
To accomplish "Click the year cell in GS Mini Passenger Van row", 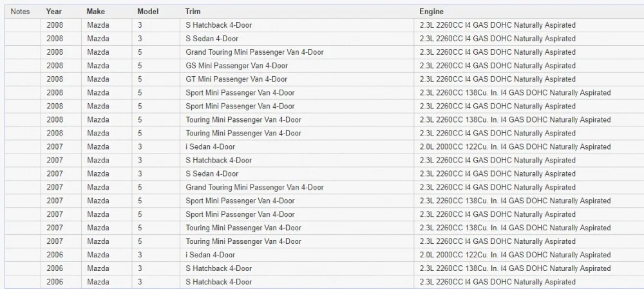I will click(x=61, y=66).
